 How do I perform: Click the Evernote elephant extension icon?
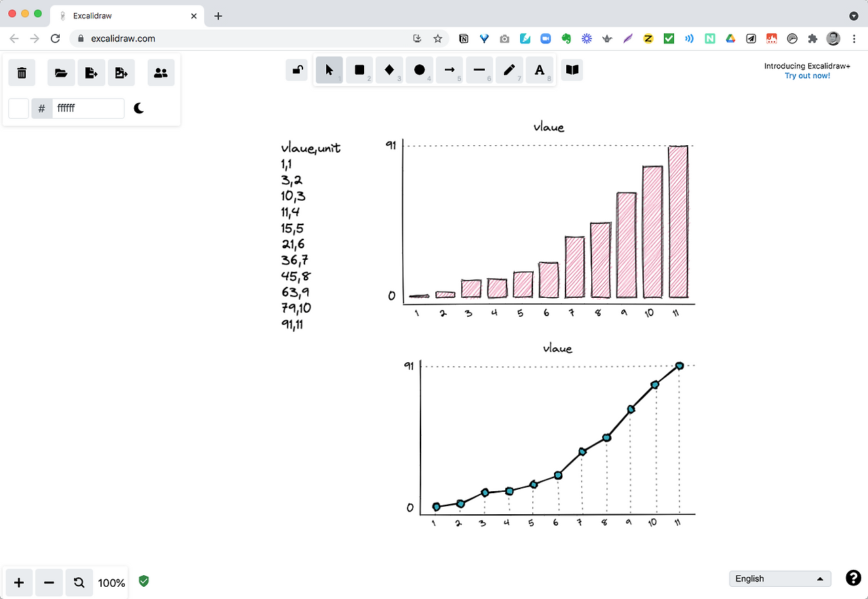(x=566, y=39)
